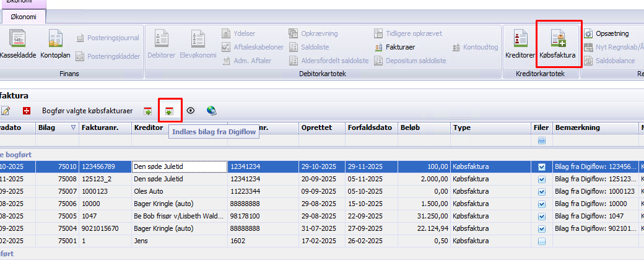Click Bogfør valgte købsfakturaer

pos(87,111)
